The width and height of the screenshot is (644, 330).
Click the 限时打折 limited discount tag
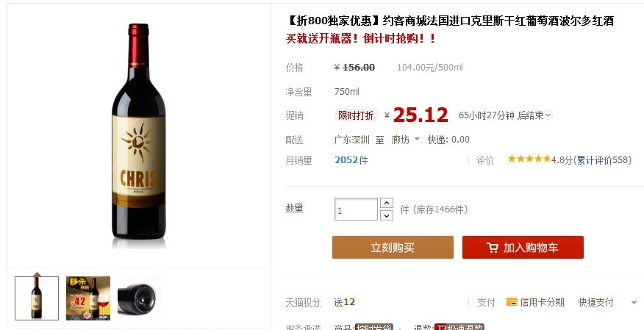click(356, 115)
